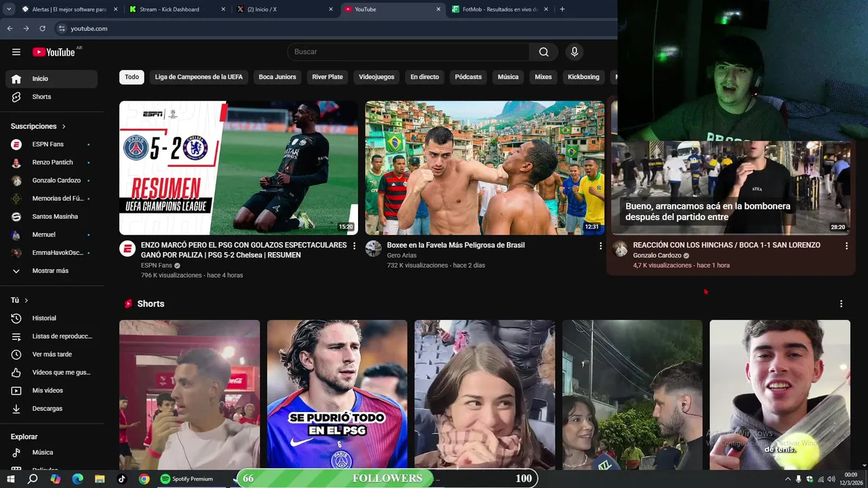Screen dimensions: 868x488
Task: Reload the page in Chrome
Action: (x=43, y=28)
